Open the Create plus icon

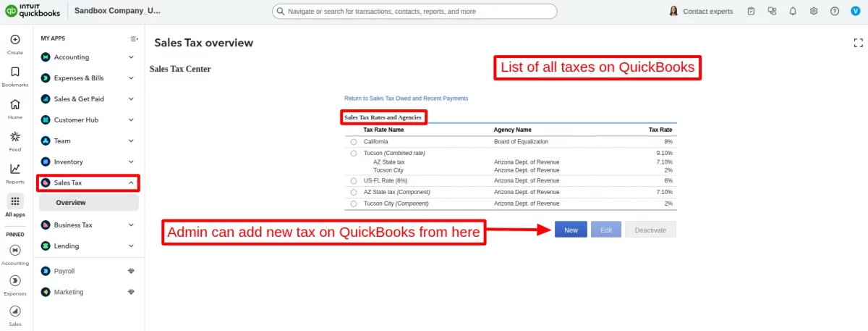pyautogui.click(x=15, y=40)
